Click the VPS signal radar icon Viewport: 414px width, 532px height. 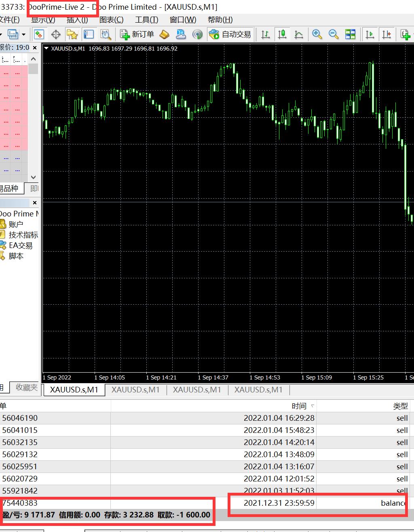(197, 34)
